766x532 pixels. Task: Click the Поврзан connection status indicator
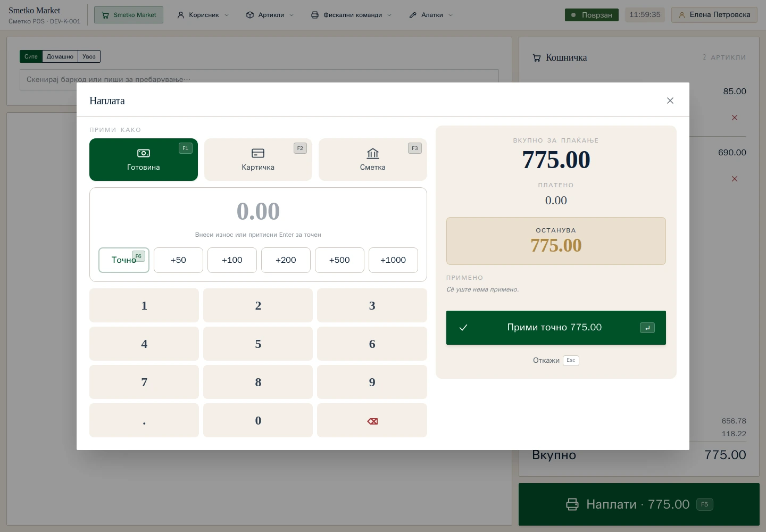tap(592, 15)
